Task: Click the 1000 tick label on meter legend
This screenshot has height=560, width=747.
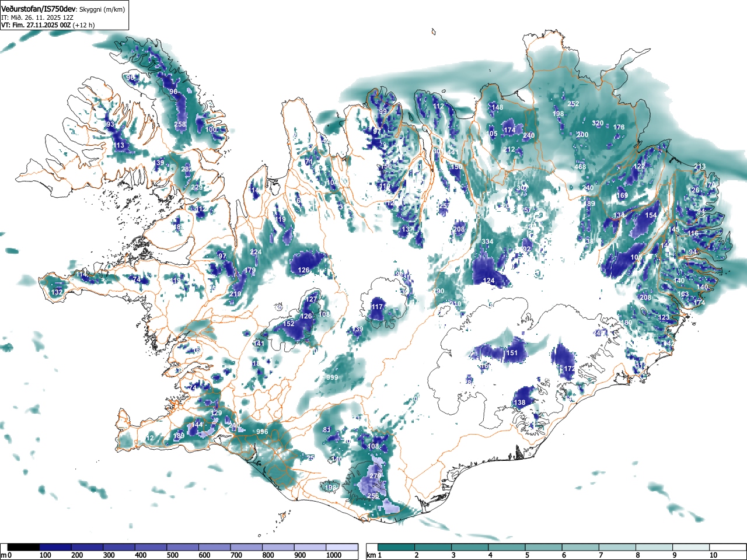Action: [x=334, y=555]
